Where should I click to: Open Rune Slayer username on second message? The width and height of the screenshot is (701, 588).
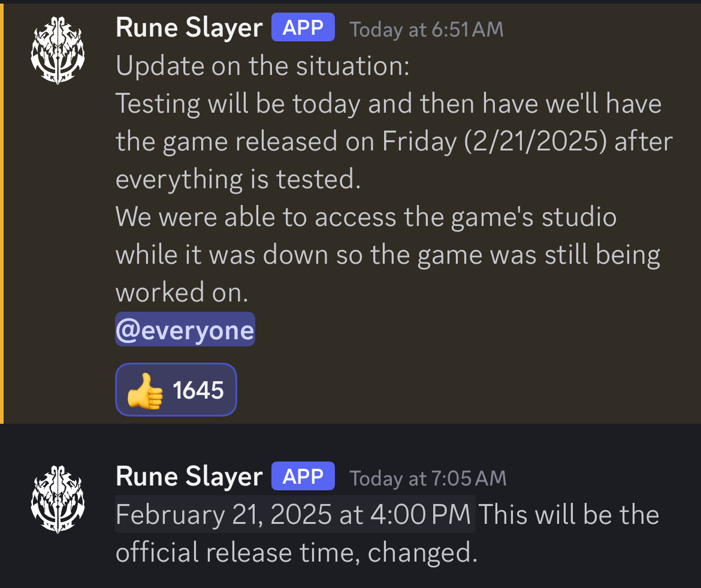click(189, 477)
